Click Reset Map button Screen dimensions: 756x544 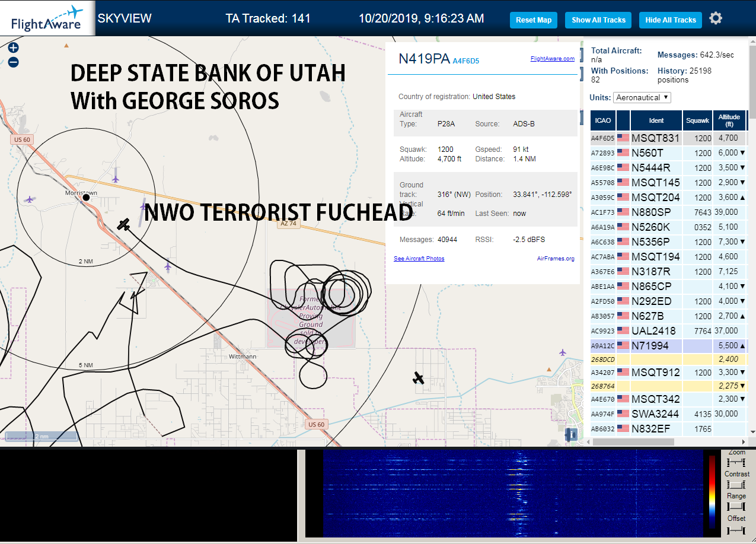click(x=534, y=20)
